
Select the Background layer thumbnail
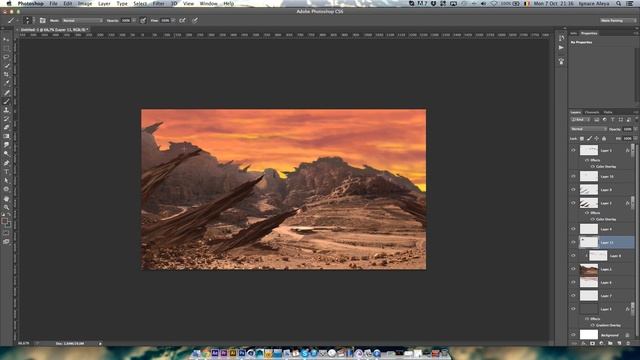coord(589,335)
